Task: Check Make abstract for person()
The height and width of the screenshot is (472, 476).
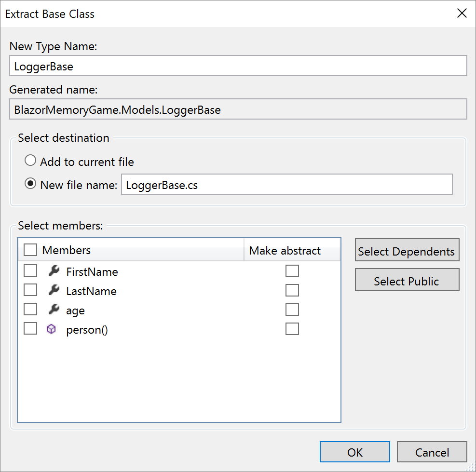Action: pos(292,329)
